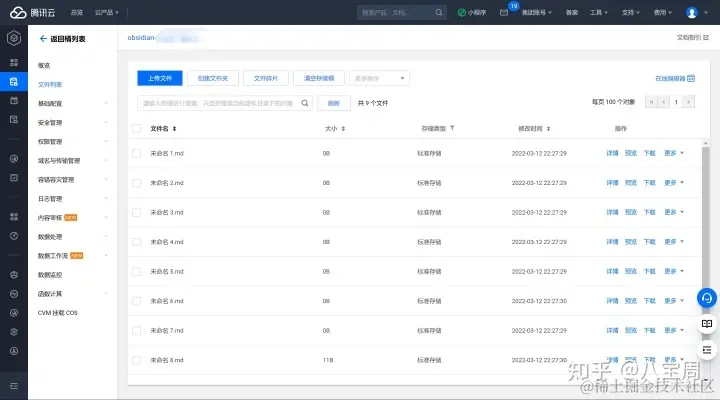Open the blue customer service headset button

(707, 298)
